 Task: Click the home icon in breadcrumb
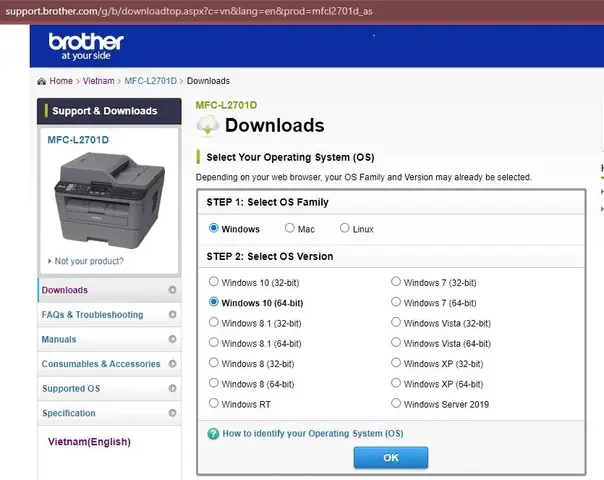point(41,81)
